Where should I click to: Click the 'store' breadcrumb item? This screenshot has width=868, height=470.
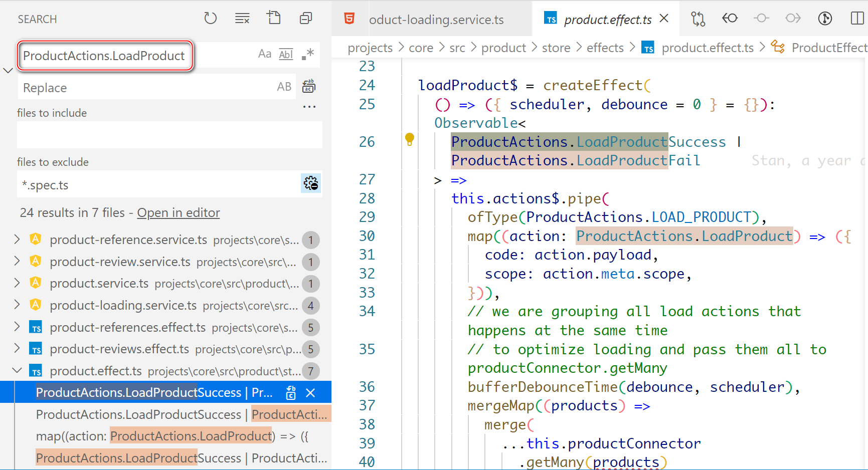tap(556, 48)
